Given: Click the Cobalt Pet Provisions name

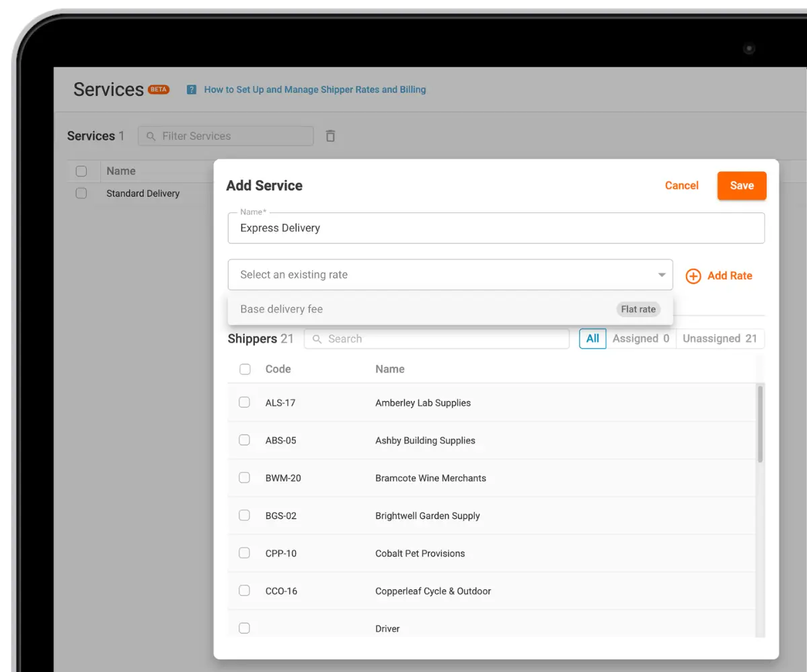Looking at the screenshot, I should tap(420, 553).
